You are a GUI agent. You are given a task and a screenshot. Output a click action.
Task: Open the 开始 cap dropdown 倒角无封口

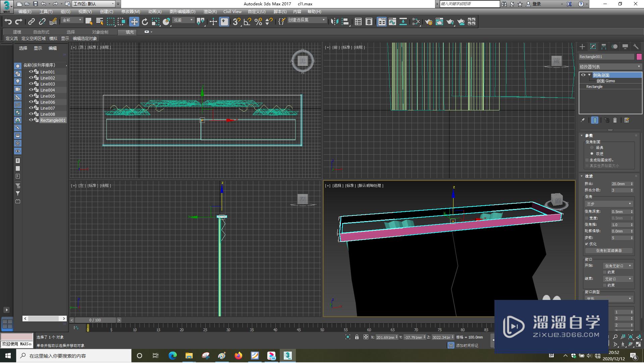coord(618,266)
